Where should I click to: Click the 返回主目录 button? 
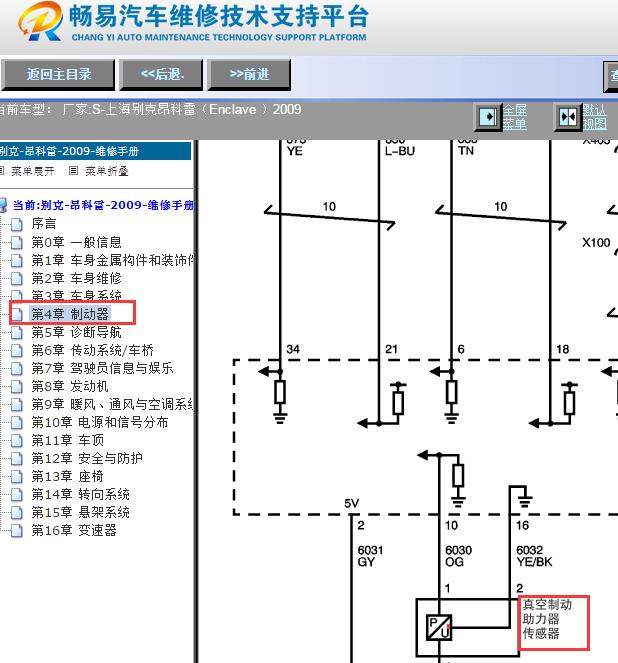pos(58,75)
